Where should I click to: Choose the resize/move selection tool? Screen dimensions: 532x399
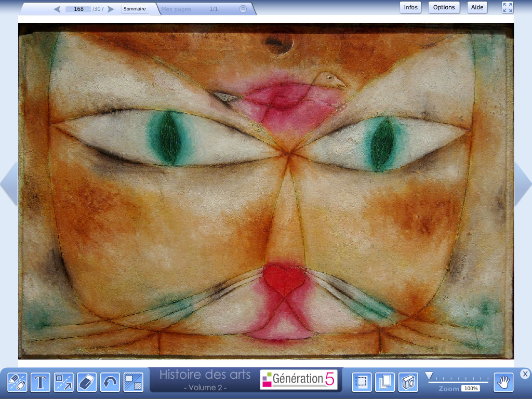tap(63, 382)
